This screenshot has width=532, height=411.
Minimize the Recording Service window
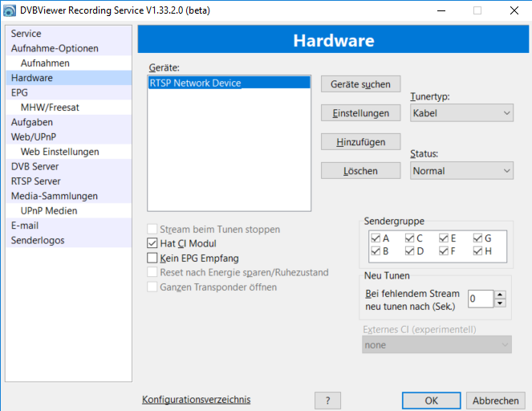[441, 10]
